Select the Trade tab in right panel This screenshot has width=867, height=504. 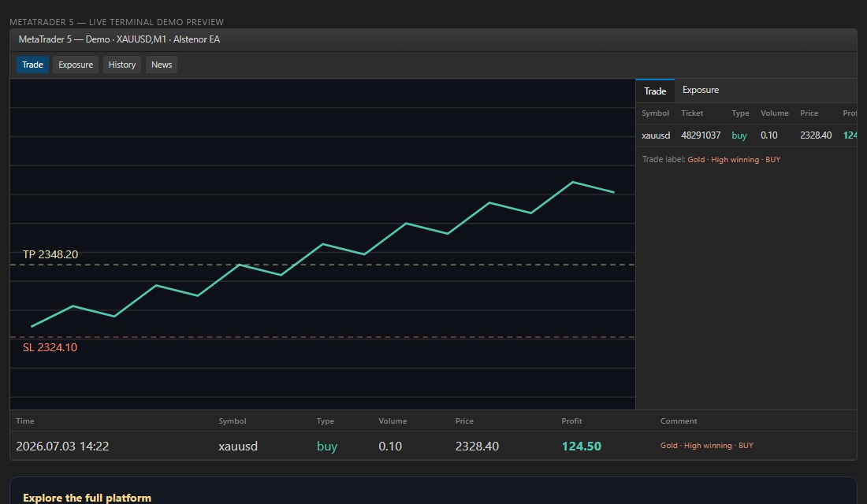coord(655,91)
